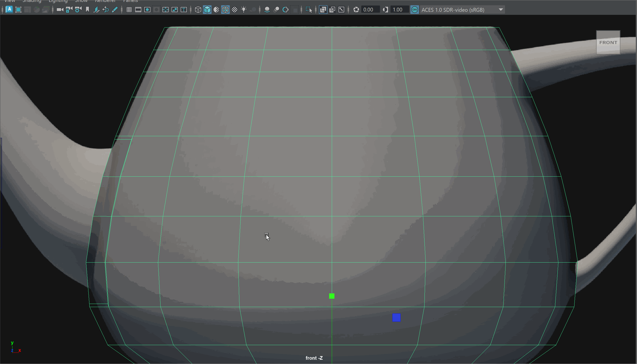Open Camera Attributes gear icon
The width and height of the screenshot is (637, 364).
[x=78, y=10]
